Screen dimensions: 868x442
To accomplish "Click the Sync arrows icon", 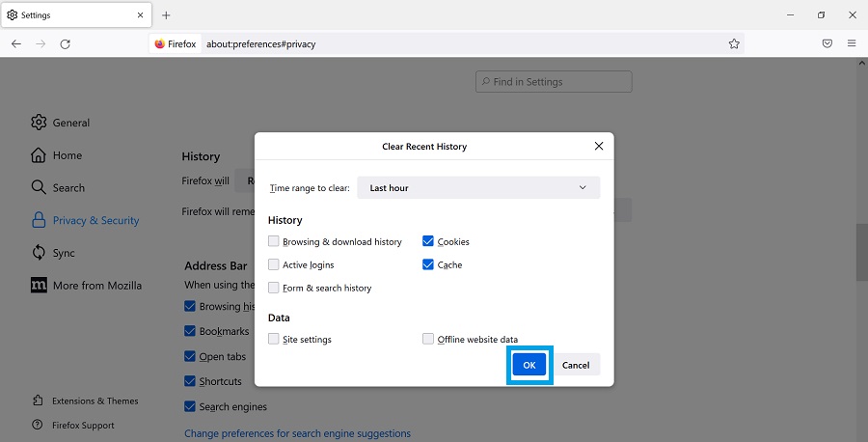I will click(x=39, y=253).
